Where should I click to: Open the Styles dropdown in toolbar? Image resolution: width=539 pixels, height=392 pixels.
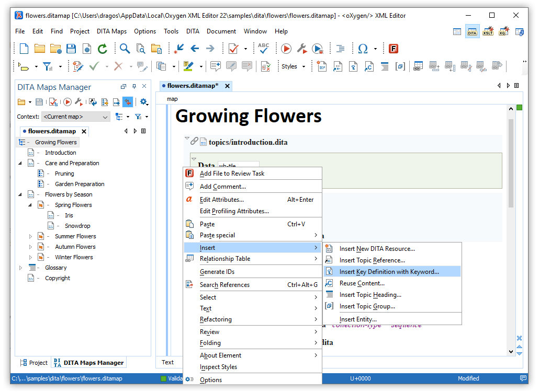[293, 66]
